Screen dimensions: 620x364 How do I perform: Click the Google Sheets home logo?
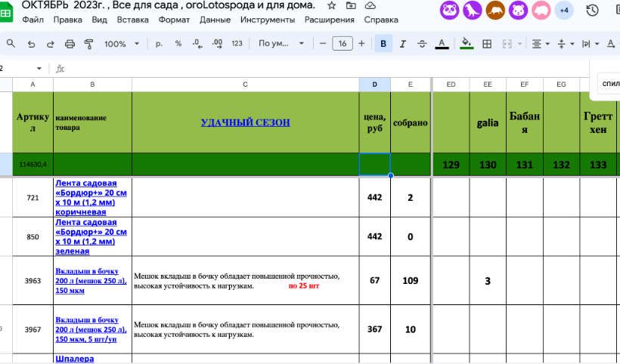[8, 11]
